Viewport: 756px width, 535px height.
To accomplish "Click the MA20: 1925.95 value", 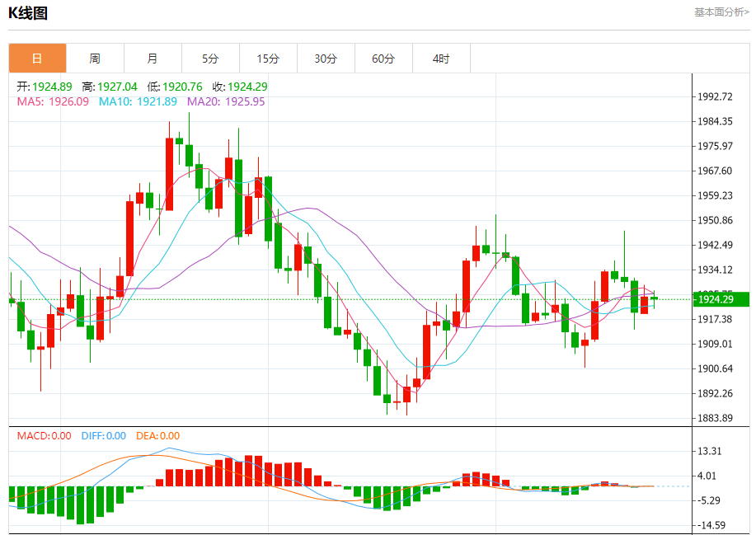I will click(226, 101).
